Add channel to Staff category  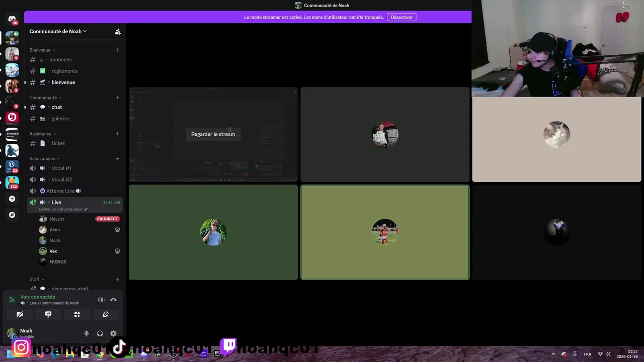tap(117, 279)
